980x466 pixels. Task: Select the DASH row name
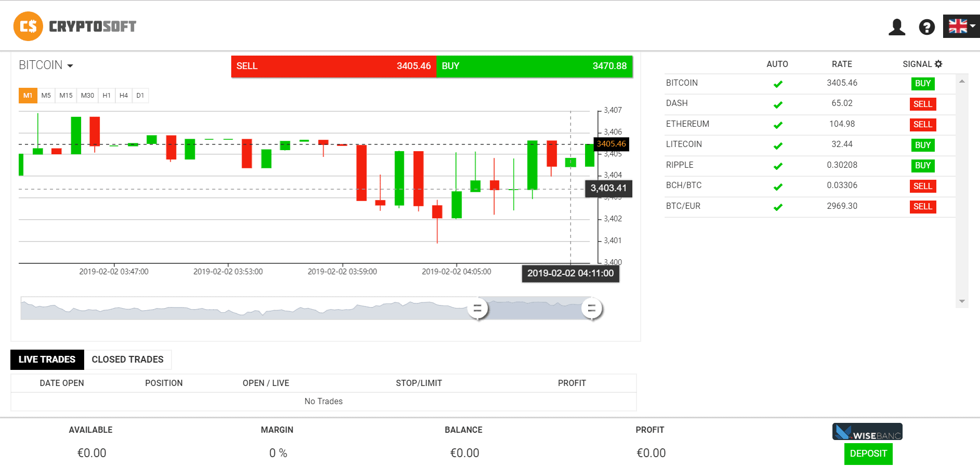677,103
